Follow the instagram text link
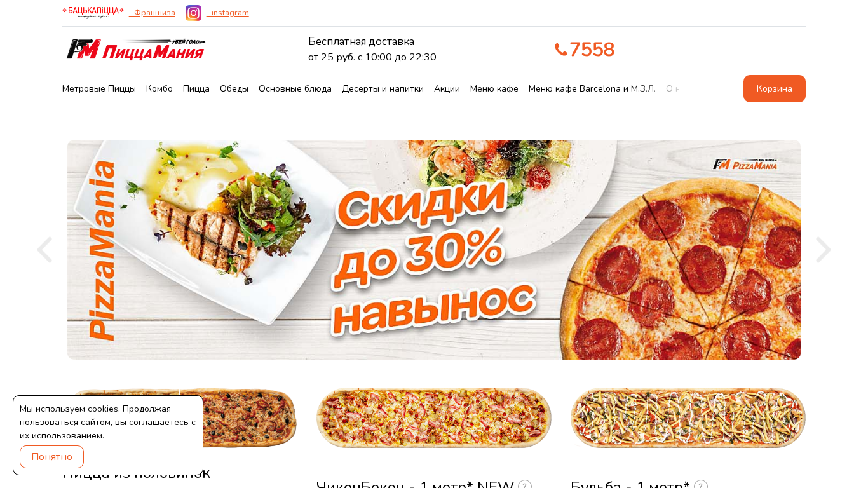868x488 pixels. [x=227, y=13]
